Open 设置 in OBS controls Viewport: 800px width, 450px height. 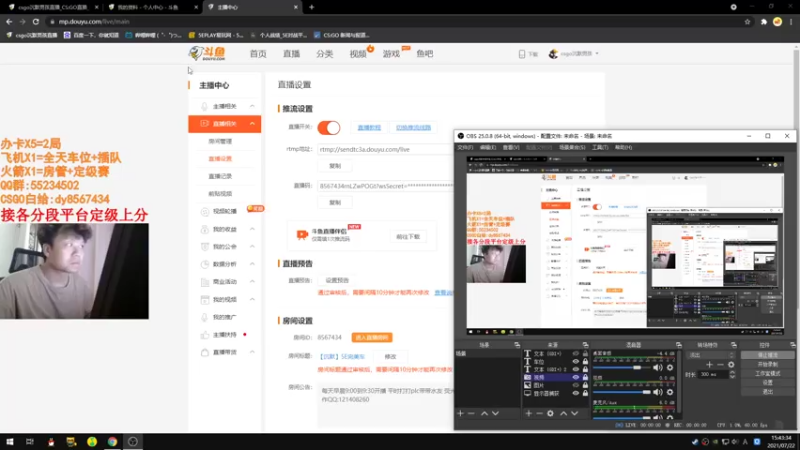coord(767,382)
